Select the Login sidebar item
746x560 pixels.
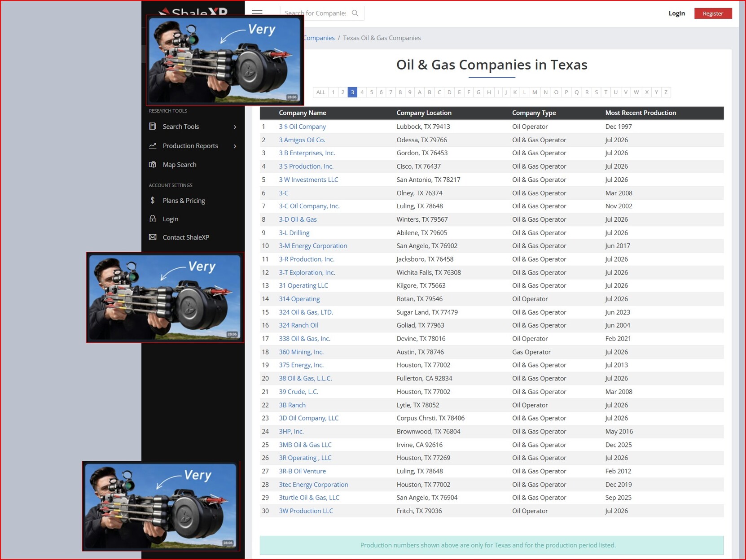[170, 219]
